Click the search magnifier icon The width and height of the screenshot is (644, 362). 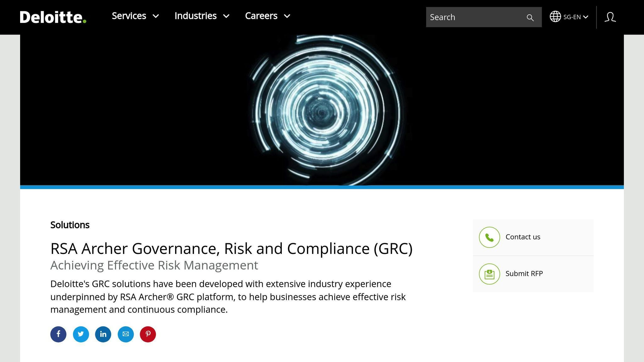click(x=530, y=18)
